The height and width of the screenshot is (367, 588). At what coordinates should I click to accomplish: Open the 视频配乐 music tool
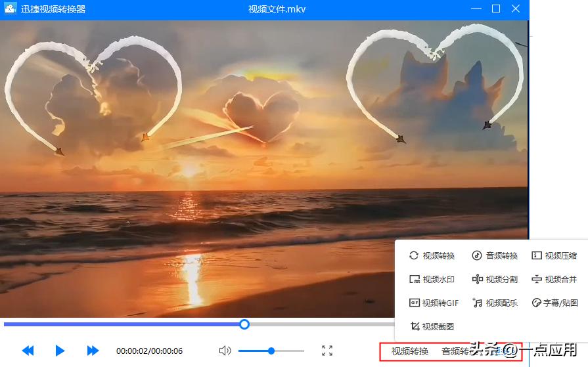point(495,303)
